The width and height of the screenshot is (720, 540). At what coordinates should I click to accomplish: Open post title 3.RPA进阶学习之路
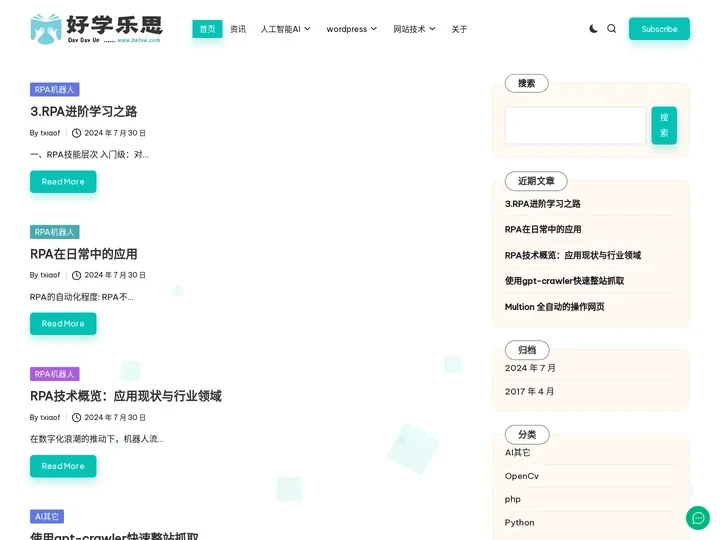(x=84, y=112)
